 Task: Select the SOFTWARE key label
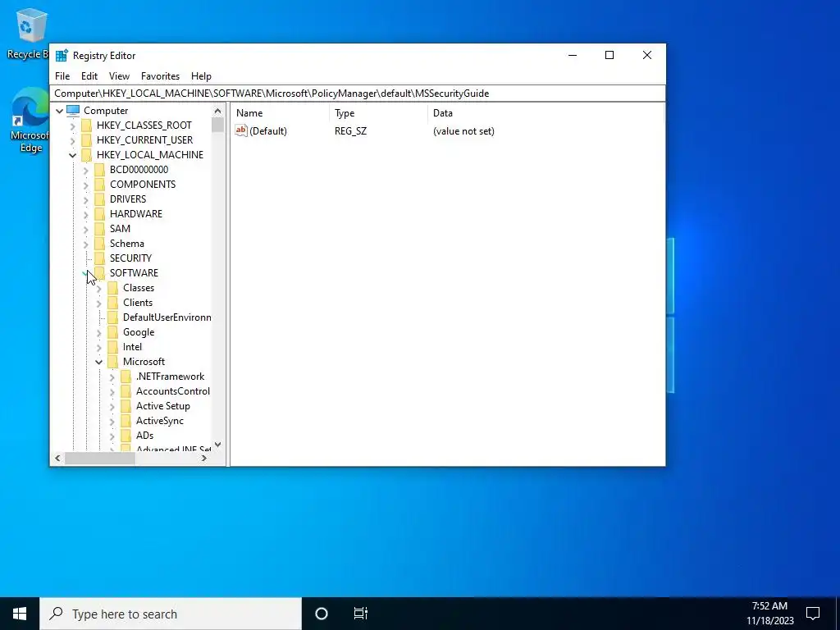134,272
